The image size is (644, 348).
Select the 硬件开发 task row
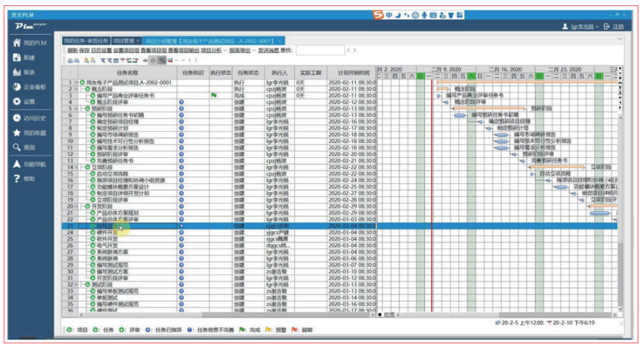click(x=218, y=232)
